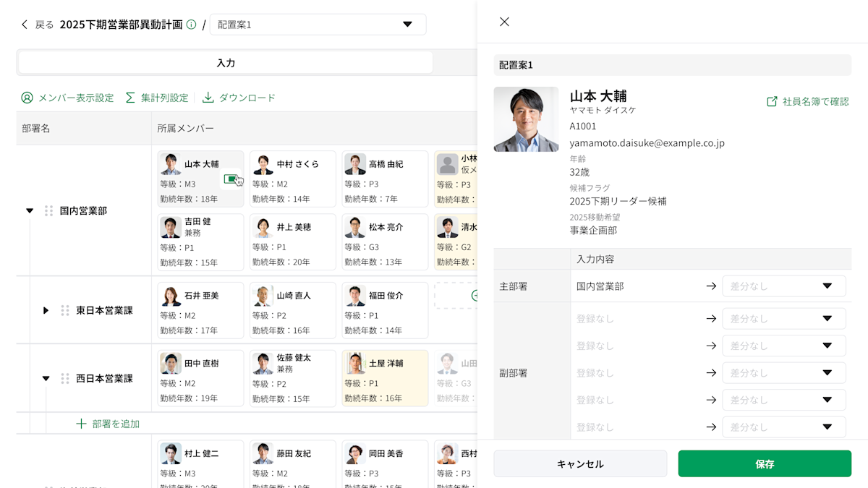Collapse the 国内営業部 row

(x=30, y=211)
